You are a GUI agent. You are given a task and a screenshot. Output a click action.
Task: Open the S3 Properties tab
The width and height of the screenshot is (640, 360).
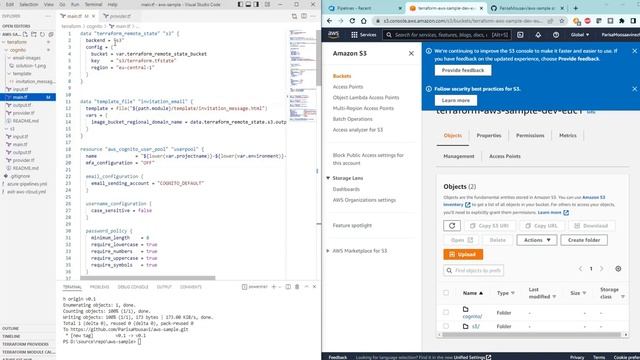(x=489, y=136)
